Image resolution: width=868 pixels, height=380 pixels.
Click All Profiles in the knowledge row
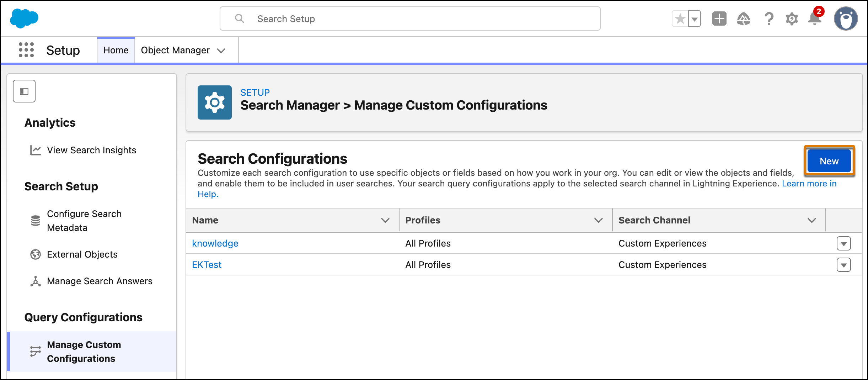428,243
